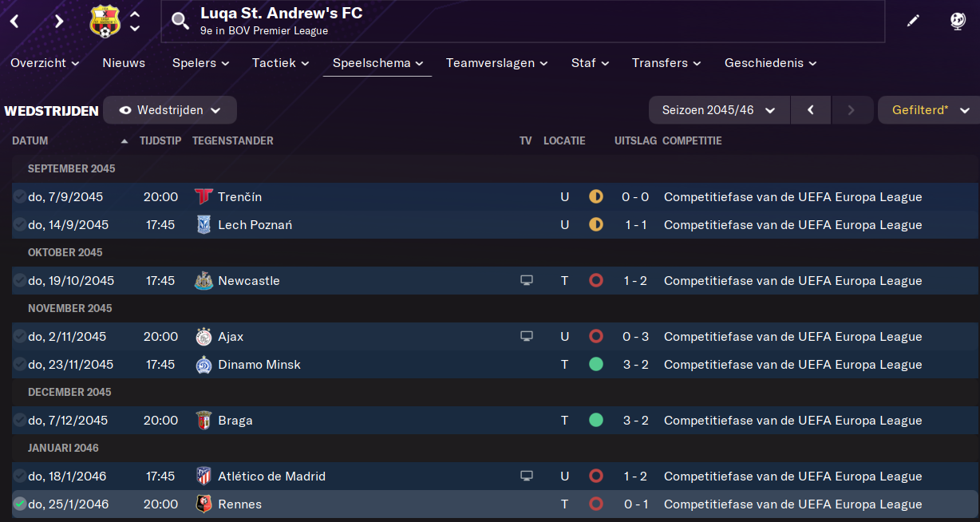980x522 pixels.
Task: Click green win indicator for Dinamo Minsk
Action: pyautogui.click(x=595, y=365)
